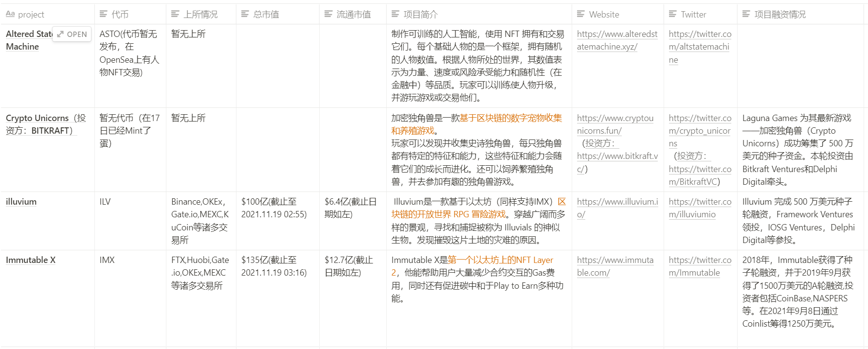This screenshot has width=868, height=349.
Task: Select the Laguna Games funding description cell
Action: 801,150
